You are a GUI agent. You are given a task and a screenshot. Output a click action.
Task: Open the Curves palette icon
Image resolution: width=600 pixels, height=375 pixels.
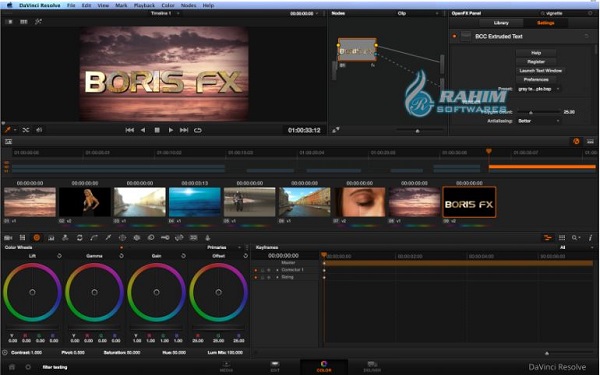(x=94, y=238)
